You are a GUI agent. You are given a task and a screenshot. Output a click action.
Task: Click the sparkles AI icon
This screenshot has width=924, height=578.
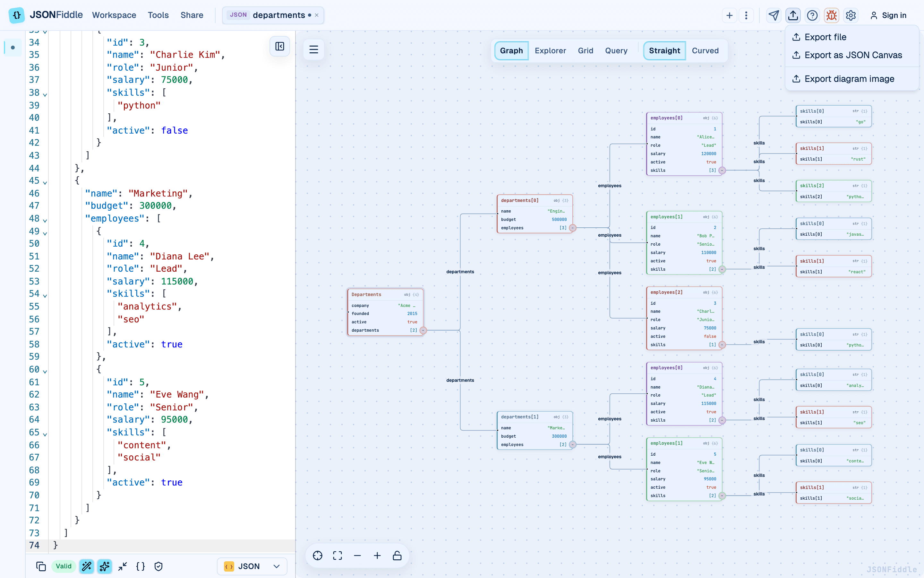(105, 566)
